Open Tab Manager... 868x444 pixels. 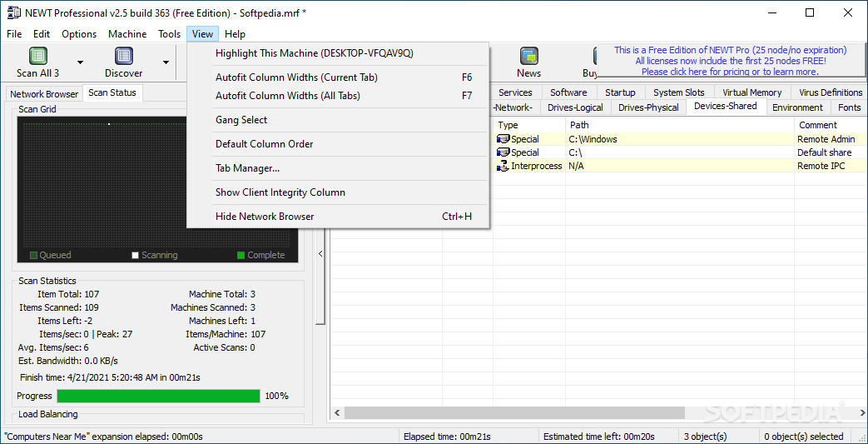coord(338,168)
